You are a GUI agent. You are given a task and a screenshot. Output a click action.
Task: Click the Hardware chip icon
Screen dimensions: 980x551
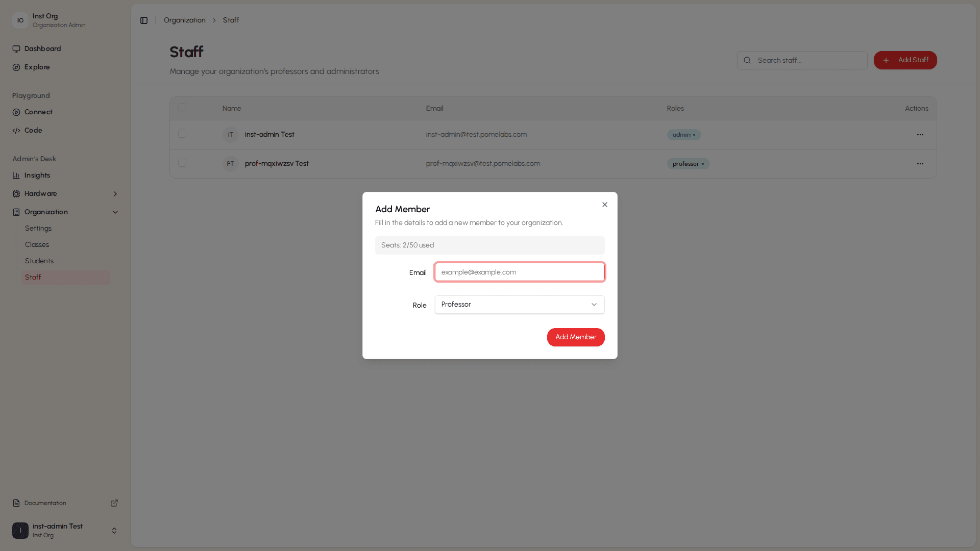coord(16,194)
